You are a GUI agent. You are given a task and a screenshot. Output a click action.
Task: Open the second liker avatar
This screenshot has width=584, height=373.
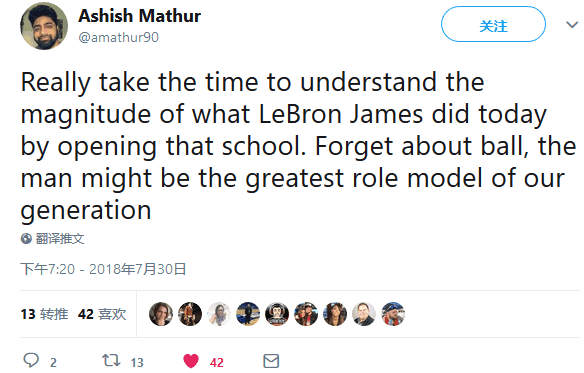(190, 314)
